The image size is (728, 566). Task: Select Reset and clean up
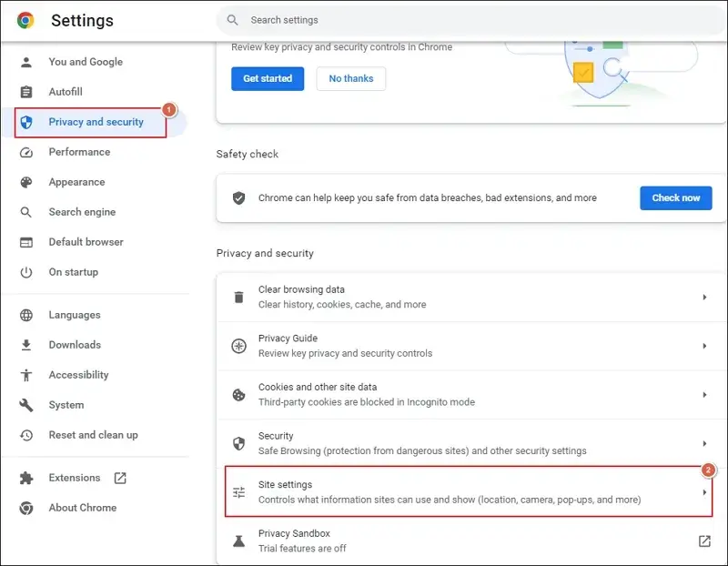[x=94, y=435]
